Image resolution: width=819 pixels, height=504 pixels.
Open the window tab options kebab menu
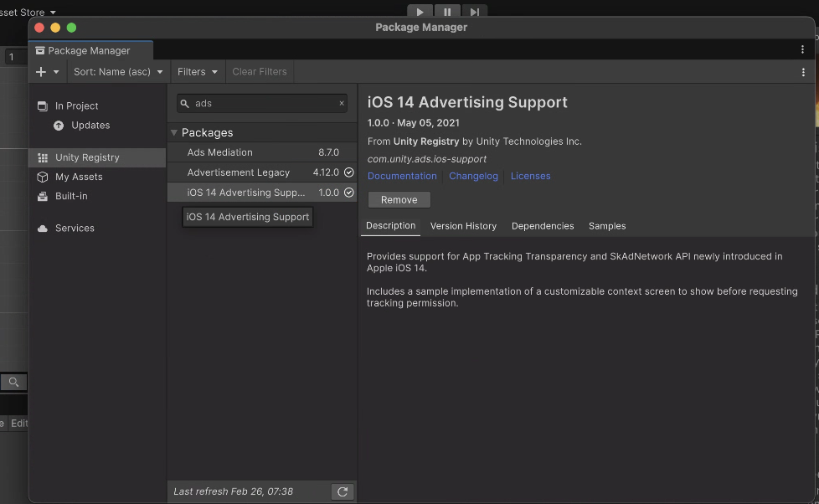coord(802,49)
